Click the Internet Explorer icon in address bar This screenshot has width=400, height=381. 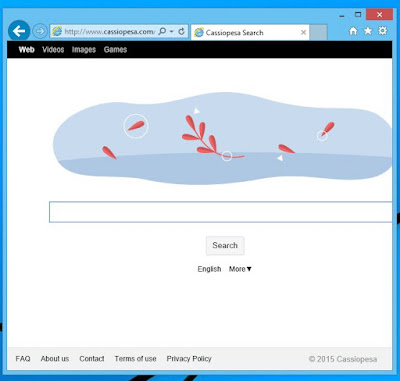(57, 32)
